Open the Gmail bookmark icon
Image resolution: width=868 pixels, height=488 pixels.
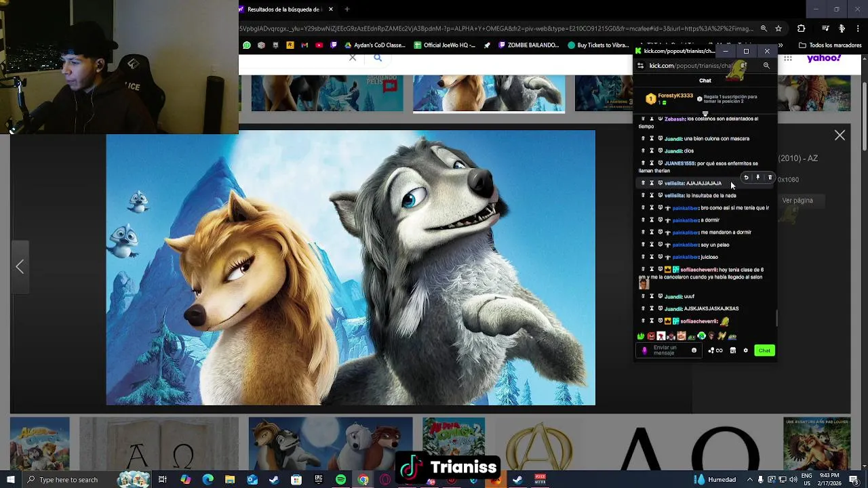click(304, 45)
